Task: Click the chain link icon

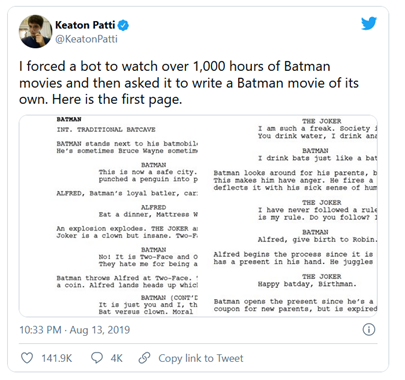Action: (x=144, y=358)
